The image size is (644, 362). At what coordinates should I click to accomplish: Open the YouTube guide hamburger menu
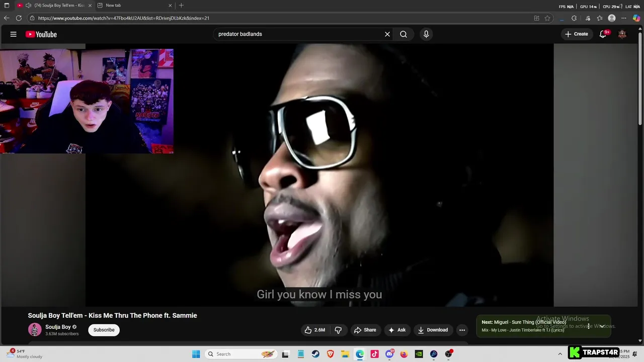pos(14,34)
